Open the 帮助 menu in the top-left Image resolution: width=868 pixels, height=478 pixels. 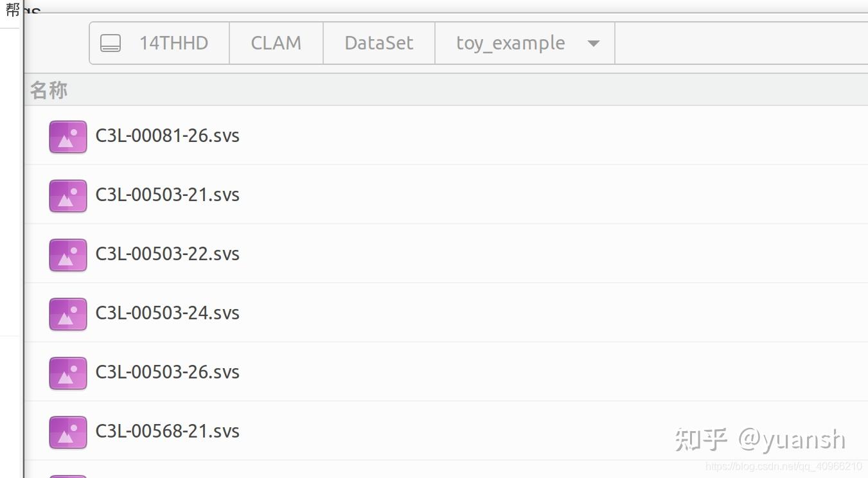14,10
